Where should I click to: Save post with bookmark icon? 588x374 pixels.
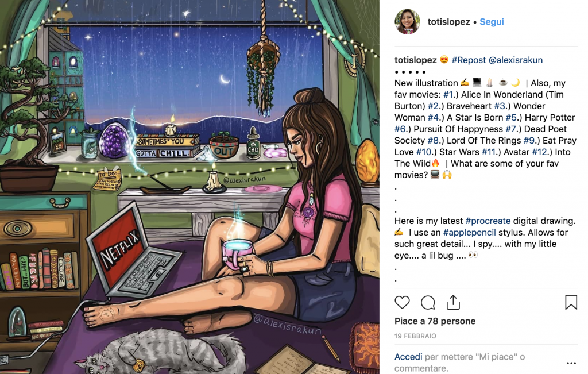click(571, 302)
